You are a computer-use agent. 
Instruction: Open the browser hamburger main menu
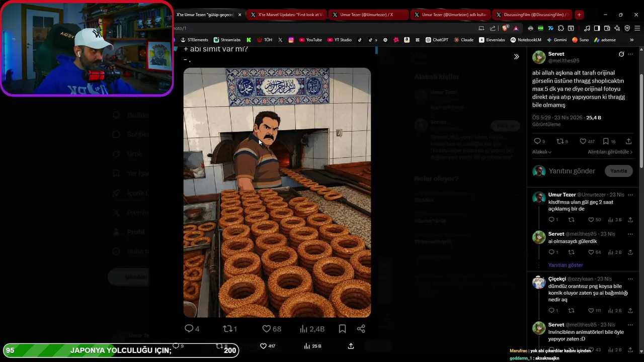point(636,28)
